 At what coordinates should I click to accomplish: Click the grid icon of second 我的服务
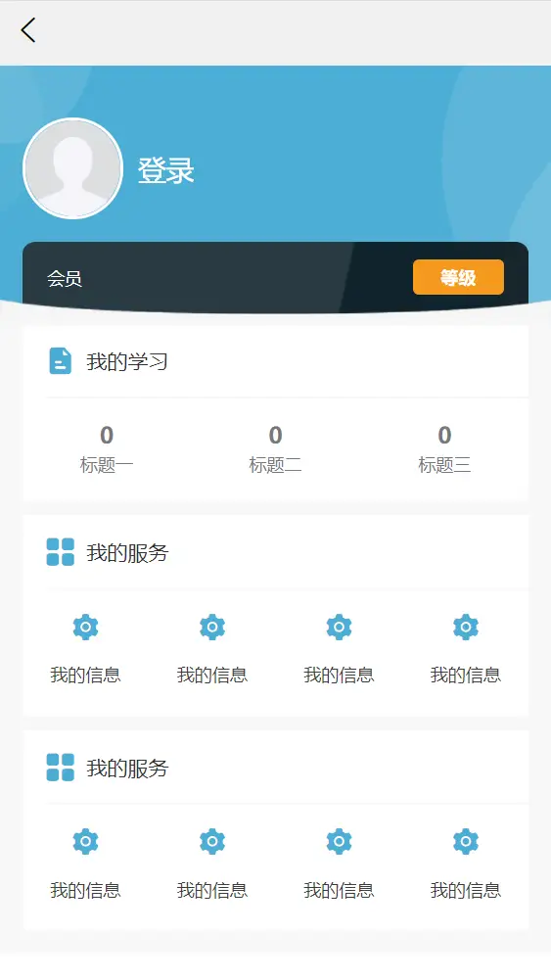(x=61, y=768)
